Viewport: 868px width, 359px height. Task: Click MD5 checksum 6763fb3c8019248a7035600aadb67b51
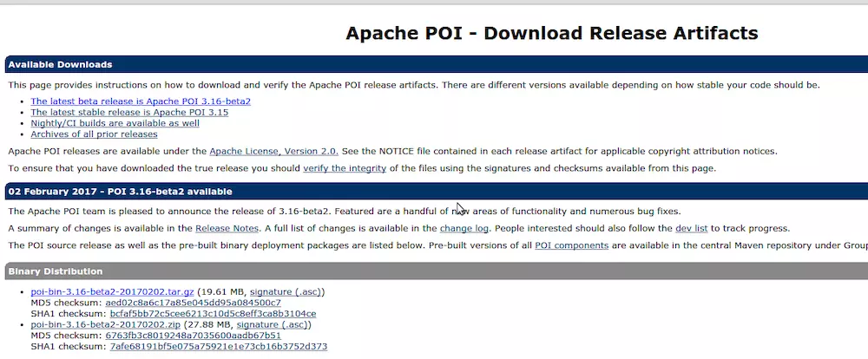point(194,336)
